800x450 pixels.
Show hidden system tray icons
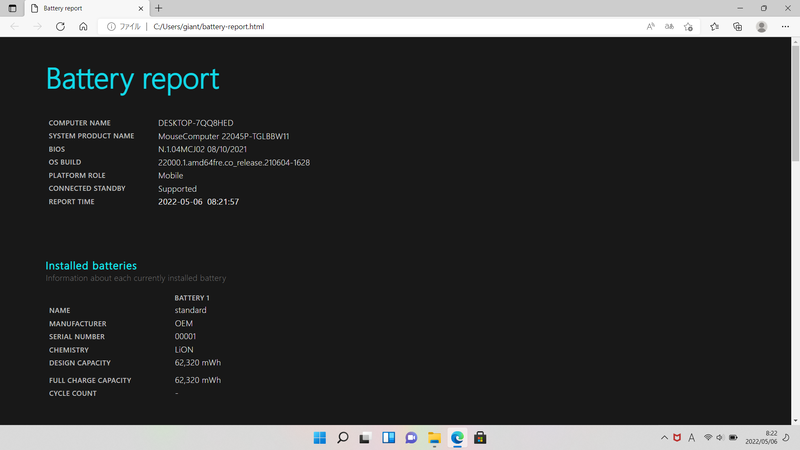point(664,438)
